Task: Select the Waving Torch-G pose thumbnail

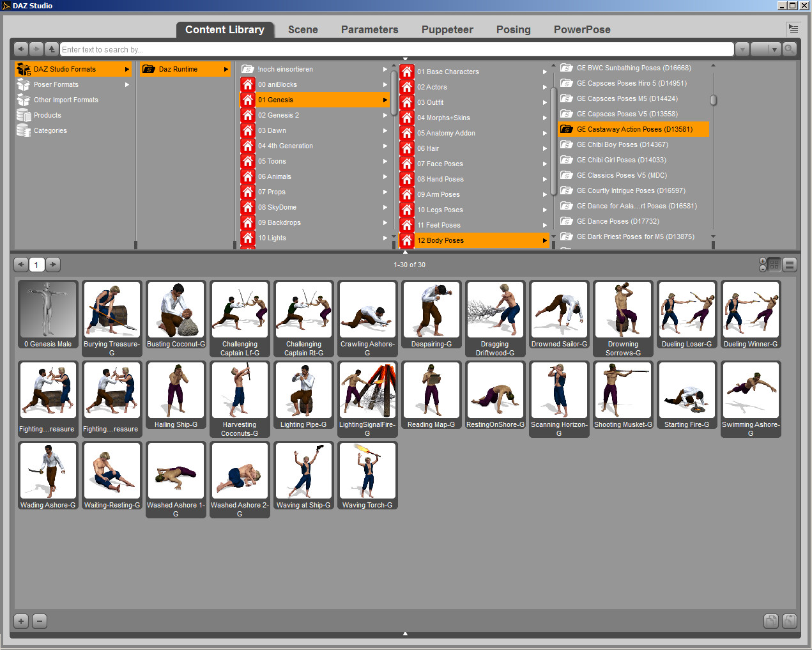Action: point(367,476)
